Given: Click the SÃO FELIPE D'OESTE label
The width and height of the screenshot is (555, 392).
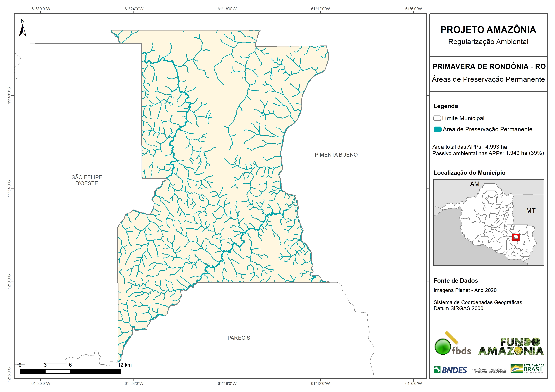Looking at the screenshot, I should (87, 180).
